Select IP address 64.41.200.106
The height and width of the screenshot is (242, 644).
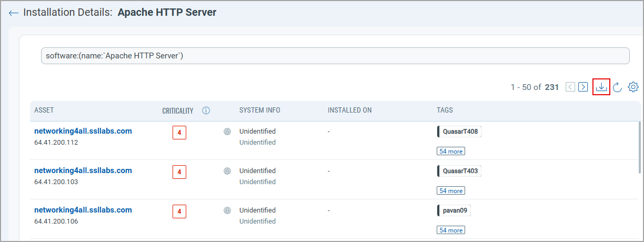click(x=56, y=221)
